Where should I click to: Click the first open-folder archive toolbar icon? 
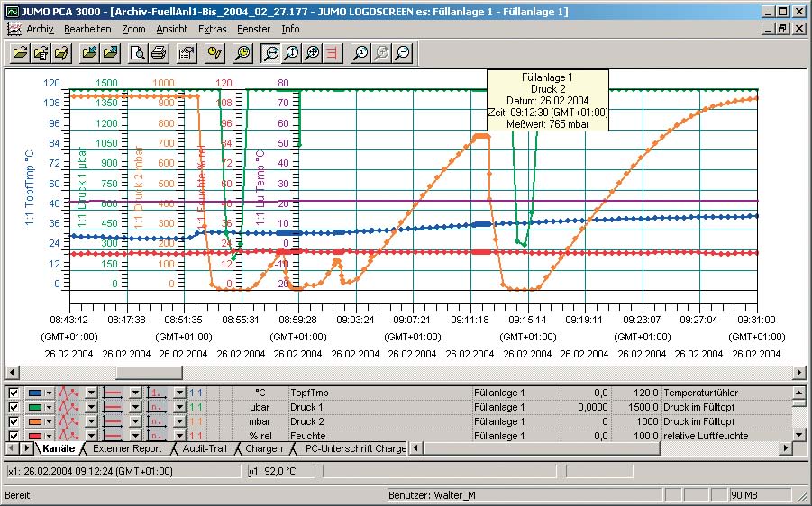(20, 53)
